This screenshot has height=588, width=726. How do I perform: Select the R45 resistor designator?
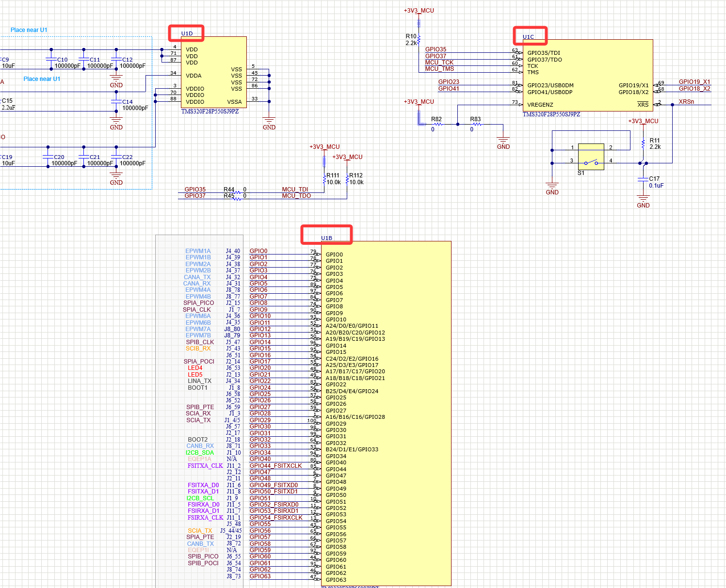229,196
